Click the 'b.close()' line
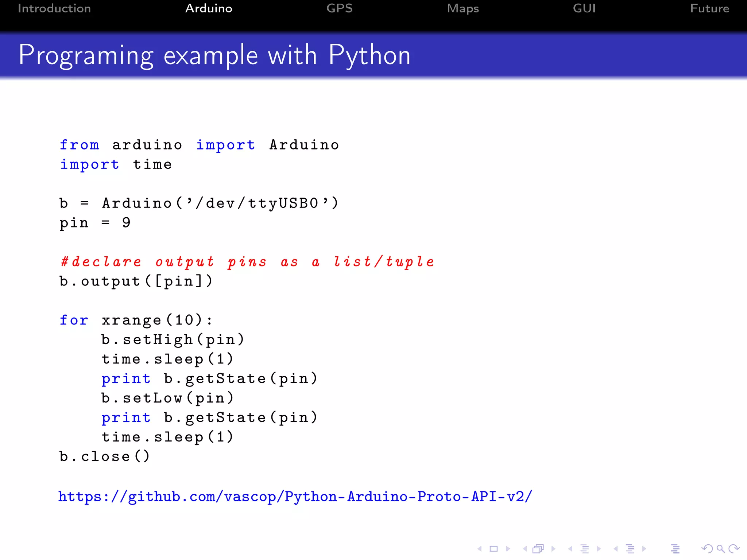747x560 pixels. tap(105, 456)
